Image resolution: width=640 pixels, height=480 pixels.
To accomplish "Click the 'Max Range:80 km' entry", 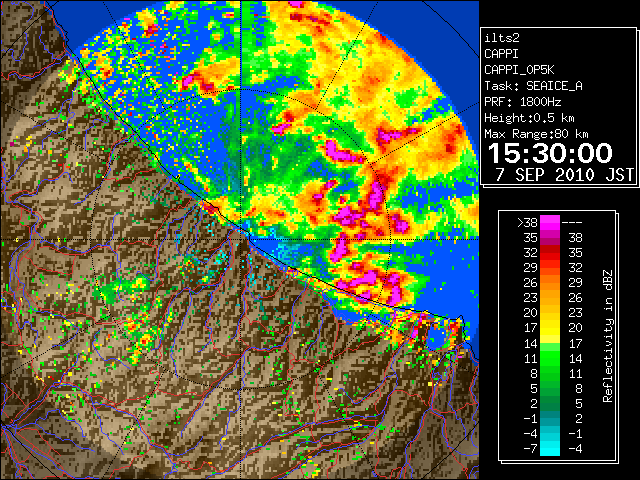I will coord(536,134).
